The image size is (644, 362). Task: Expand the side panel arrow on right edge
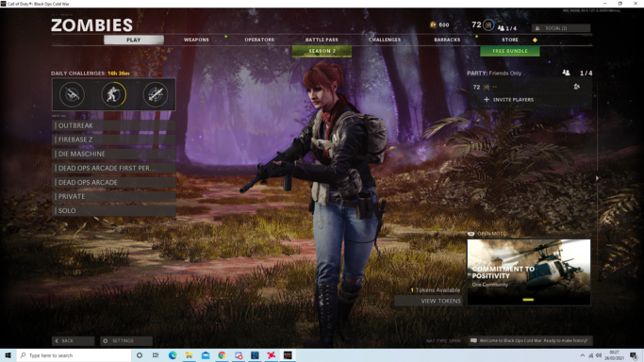597,178
